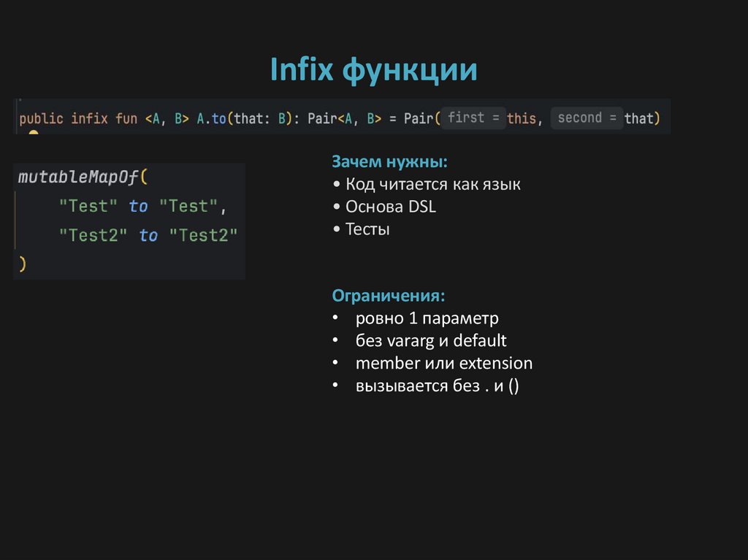This screenshot has width=748, height=560.
Task: Select the 'member или extension' bullet
Action: coord(444,363)
